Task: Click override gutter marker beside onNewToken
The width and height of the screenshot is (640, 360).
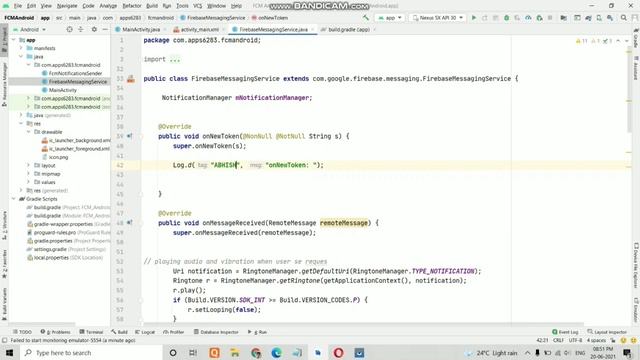Action: (129, 136)
